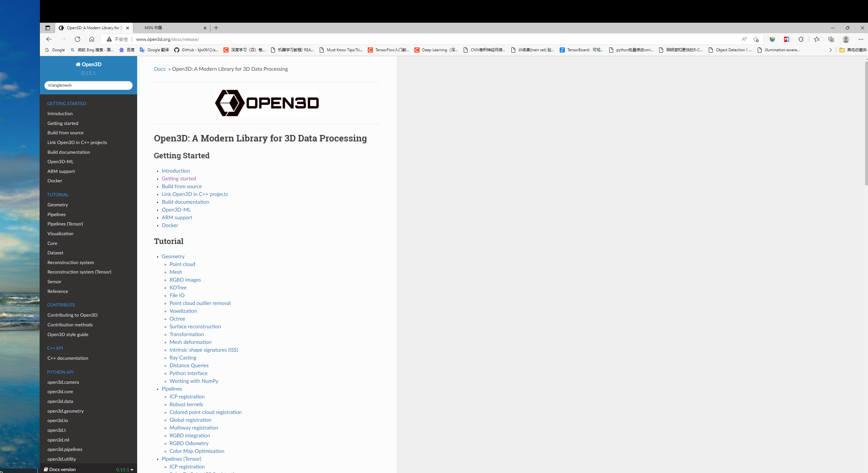868x473 pixels.
Task: Click the Read Aloud icon in address bar
Action: click(x=744, y=40)
